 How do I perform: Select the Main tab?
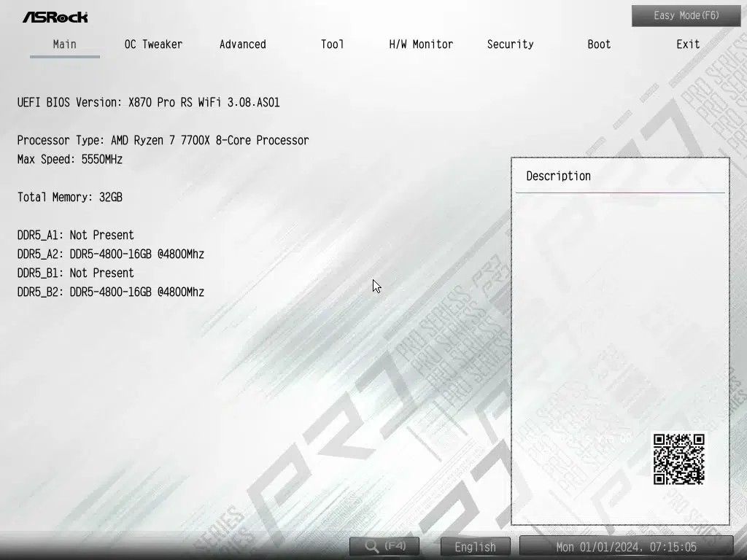[x=64, y=44]
